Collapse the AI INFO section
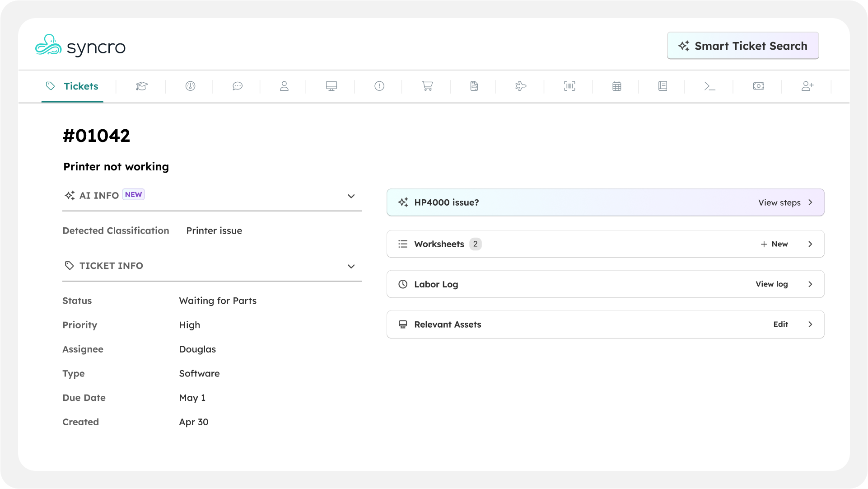The image size is (868, 489). click(x=351, y=196)
